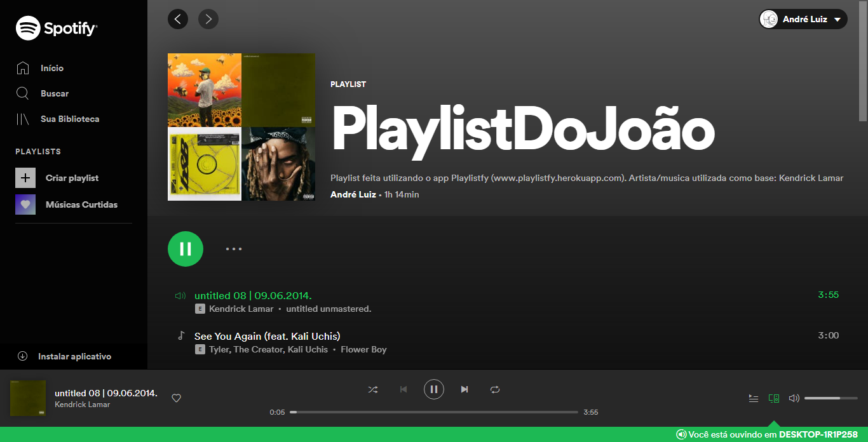Click the Spotify logo
This screenshot has width=868, height=442.
tap(56, 28)
